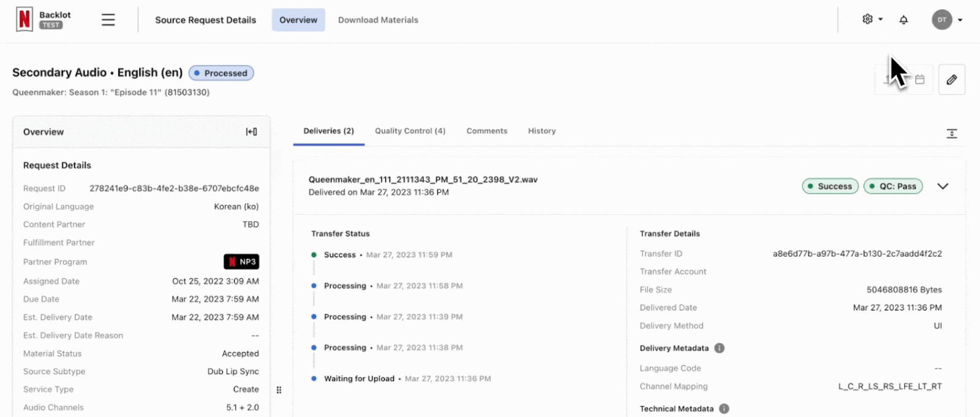Select the Transfer ID value
Viewport: 980px width, 417px height.
pyautogui.click(x=858, y=254)
